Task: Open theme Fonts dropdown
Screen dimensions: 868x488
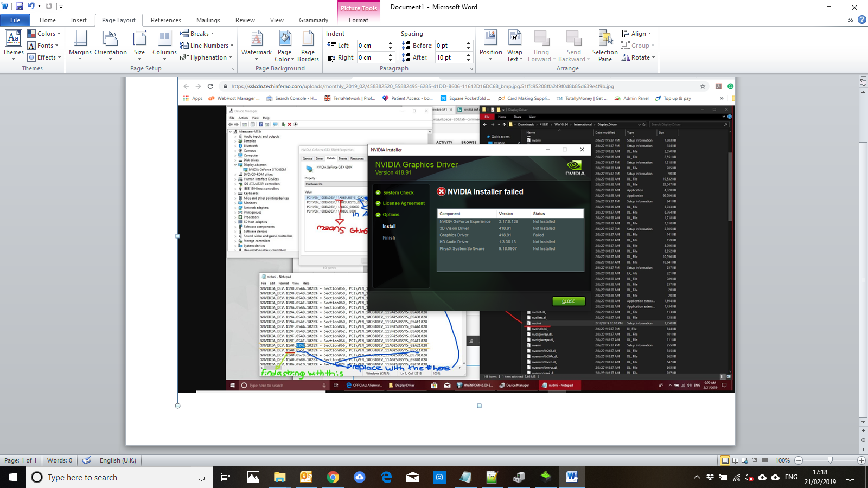Action: [x=43, y=46]
